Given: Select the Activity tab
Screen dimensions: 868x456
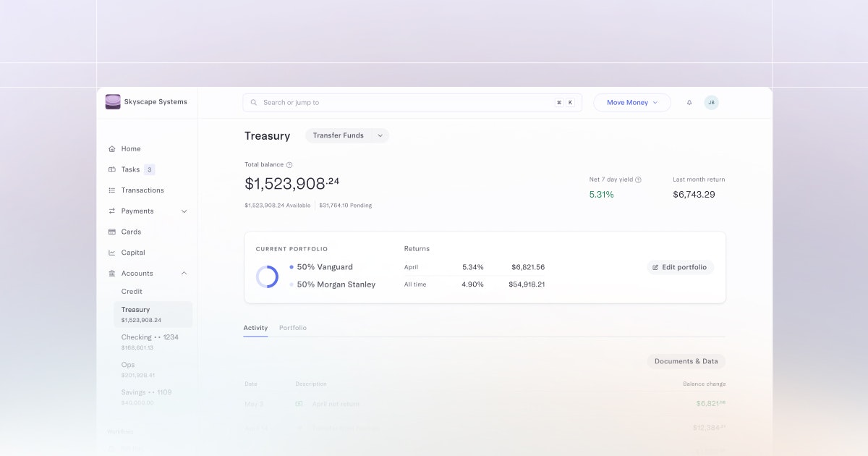Looking at the screenshot, I should [x=255, y=327].
